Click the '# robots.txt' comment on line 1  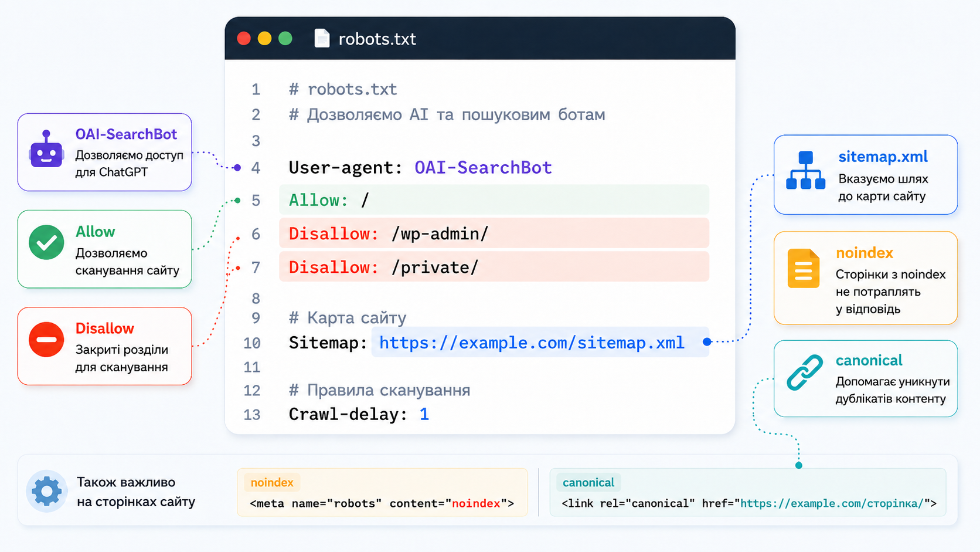[343, 89]
